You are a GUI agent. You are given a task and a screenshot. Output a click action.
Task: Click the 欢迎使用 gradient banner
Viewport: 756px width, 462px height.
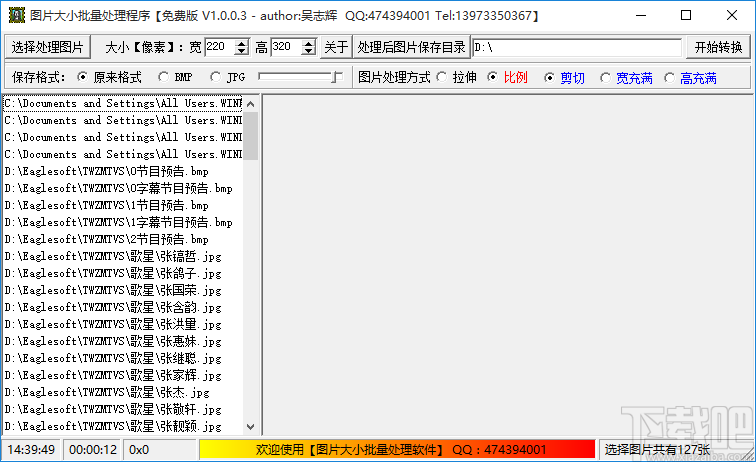click(x=398, y=449)
